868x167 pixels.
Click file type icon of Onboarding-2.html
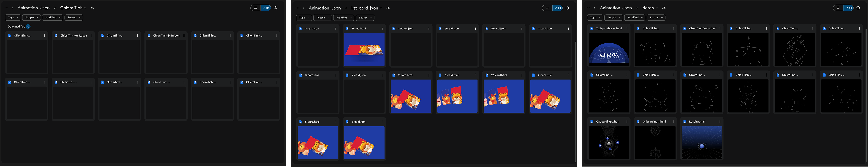(x=592, y=122)
